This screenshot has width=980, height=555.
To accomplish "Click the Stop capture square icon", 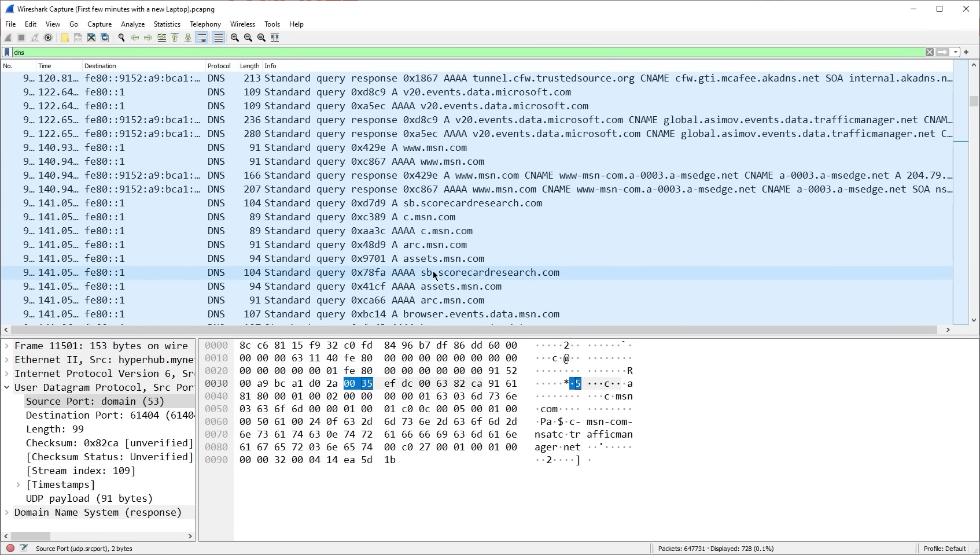I will coord(21,38).
